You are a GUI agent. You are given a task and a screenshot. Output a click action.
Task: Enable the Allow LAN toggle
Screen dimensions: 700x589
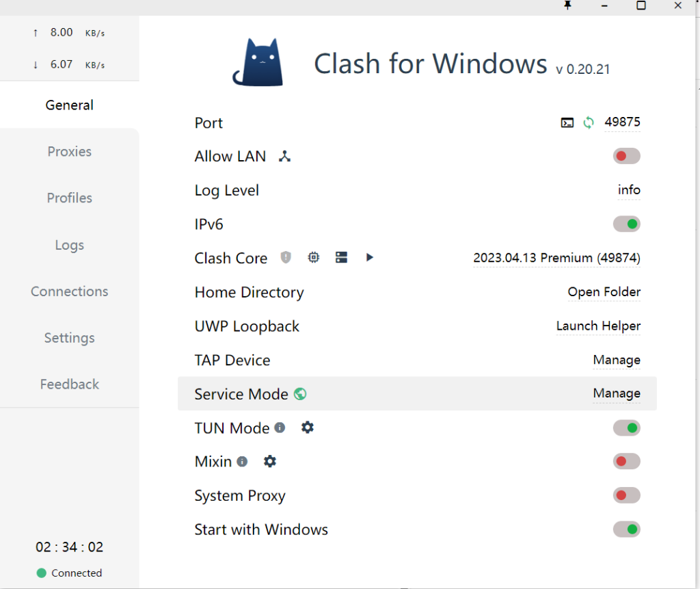coord(626,156)
